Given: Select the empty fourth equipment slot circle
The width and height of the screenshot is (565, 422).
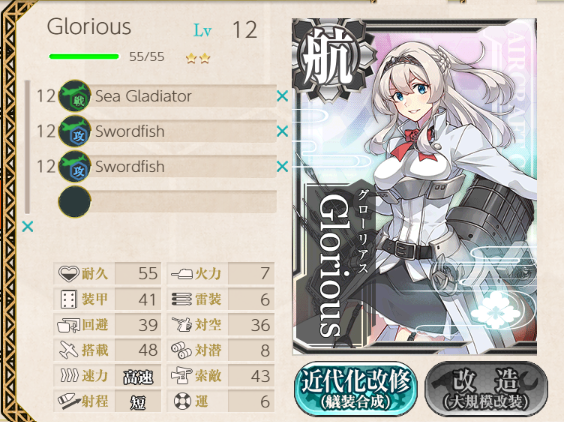Looking at the screenshot, I should point(75,202).
